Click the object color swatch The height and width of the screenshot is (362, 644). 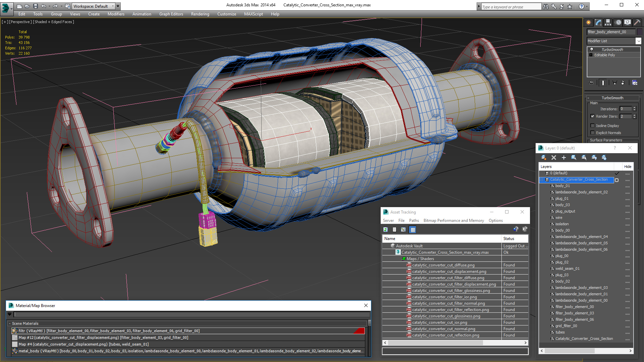click(x=640, y=32)
